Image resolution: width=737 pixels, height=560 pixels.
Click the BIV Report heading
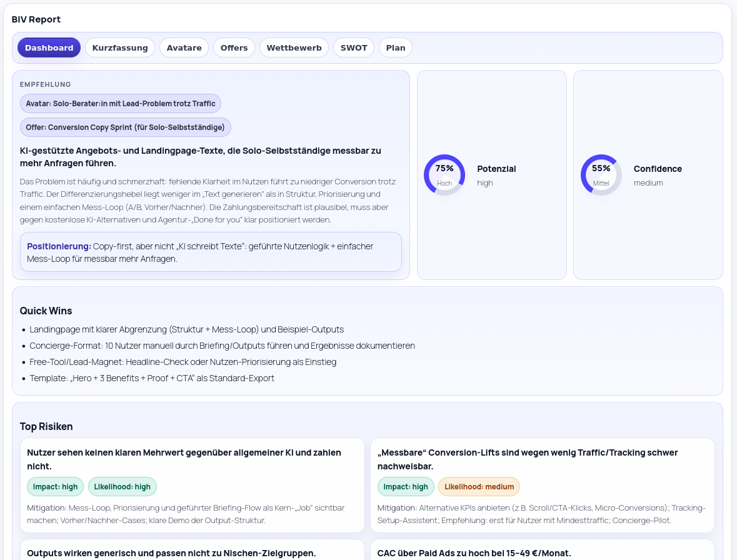[x=36, y=19]
